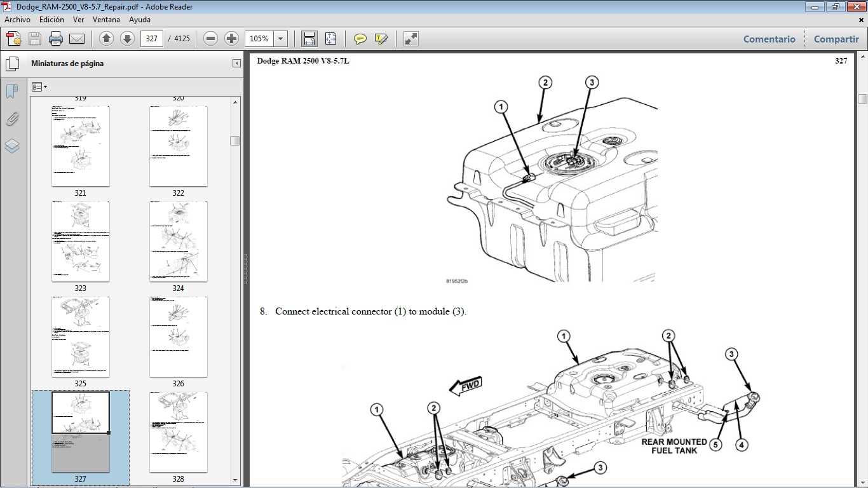Image resolution: width=868 pixels, height=488 pixels.
Task: Click 'REAR MOUNTED FUEL TANK' diagram label
Action: pyautogui.click(x=674, y=446)
